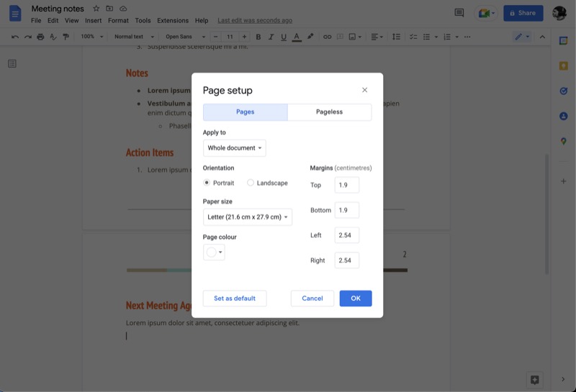This screenshot has height=392, width=576.
Task: Open the Apply to Whole document dropdown
Action: (x=235, y=148)
